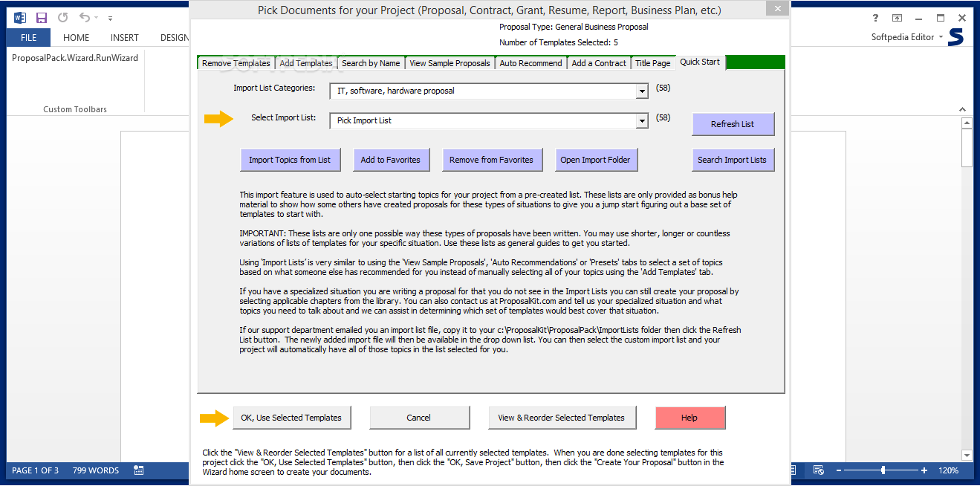Expand the Select Import List dropdown arrow
This screenshot has height=486, width=980.
click(642, 120)
